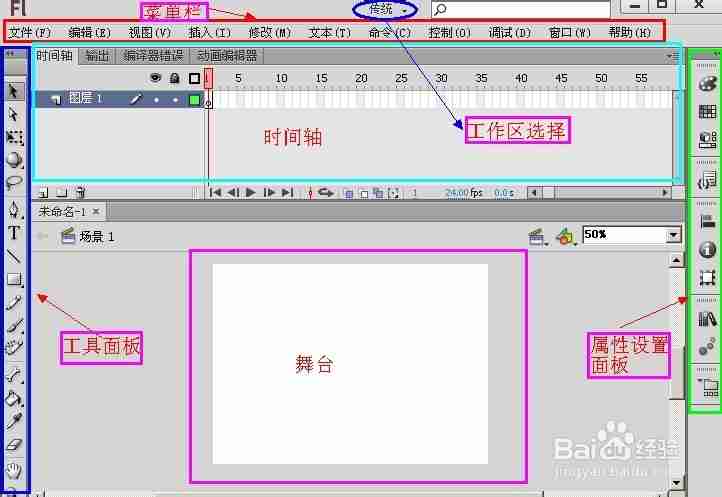Screen dimensions: 722x497
Task: Click the search input field at top
Action: [x=521, y=9]
